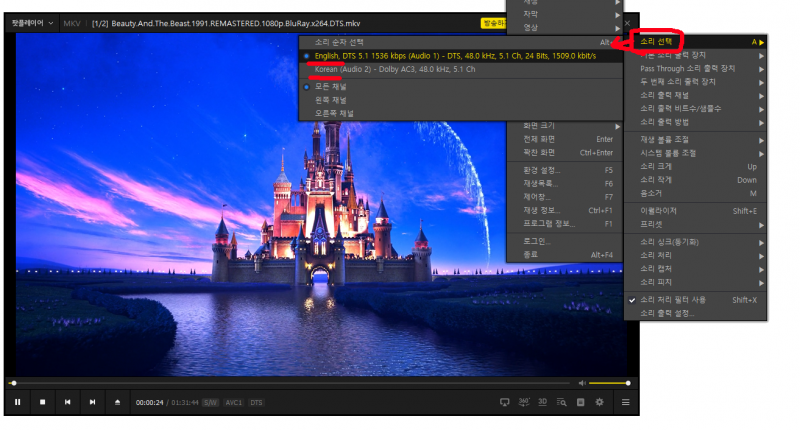Skip to the next track
This screenshot has height=430, width=800.
click(x=92, y=402)
